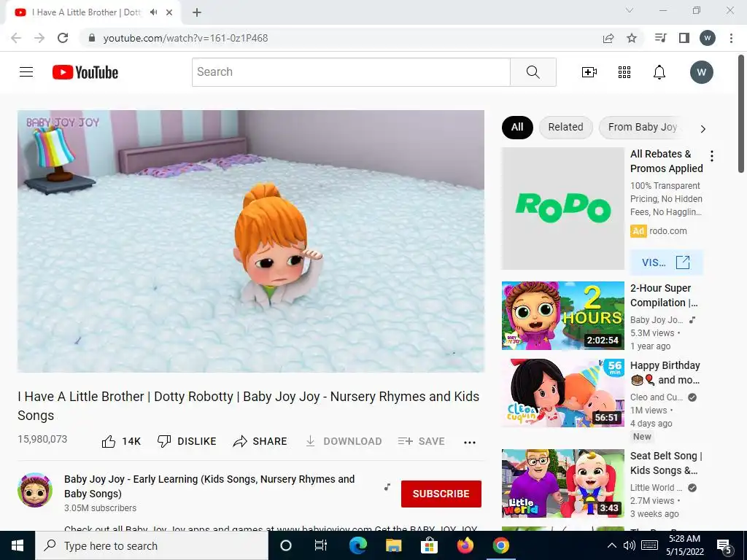Image resolution: width=747 pixels, height=560 pixels.
Task: Open the Windows action center notifications
Action: [x=724, y=547]
